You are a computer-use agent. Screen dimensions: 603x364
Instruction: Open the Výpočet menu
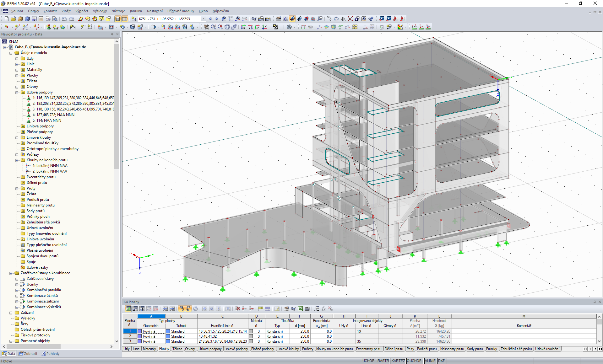[77, 11]
